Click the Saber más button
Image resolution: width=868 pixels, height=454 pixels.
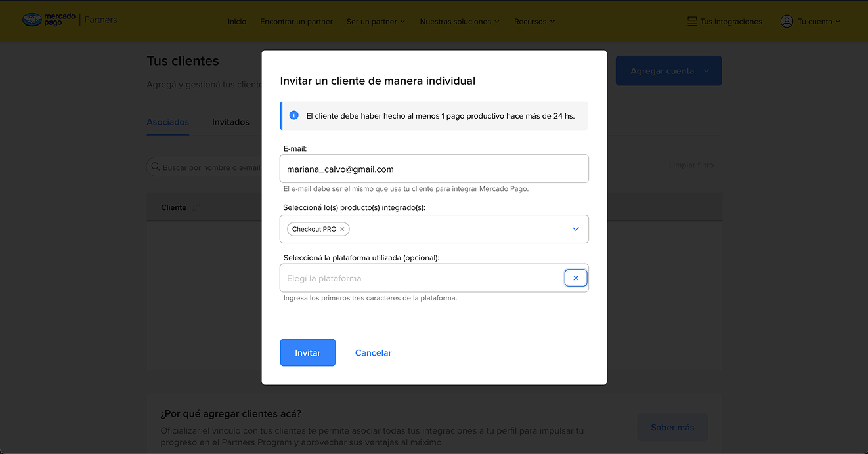[672, 427]
